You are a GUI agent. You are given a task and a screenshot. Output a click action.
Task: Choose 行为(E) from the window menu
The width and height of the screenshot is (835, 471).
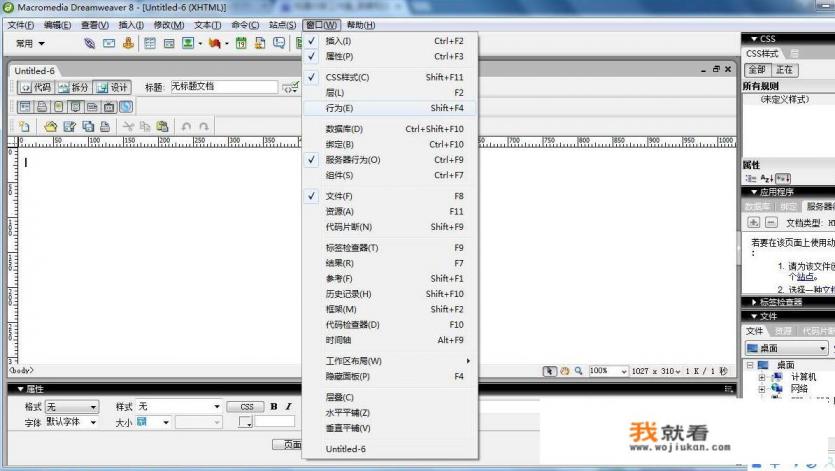point(339,108)
